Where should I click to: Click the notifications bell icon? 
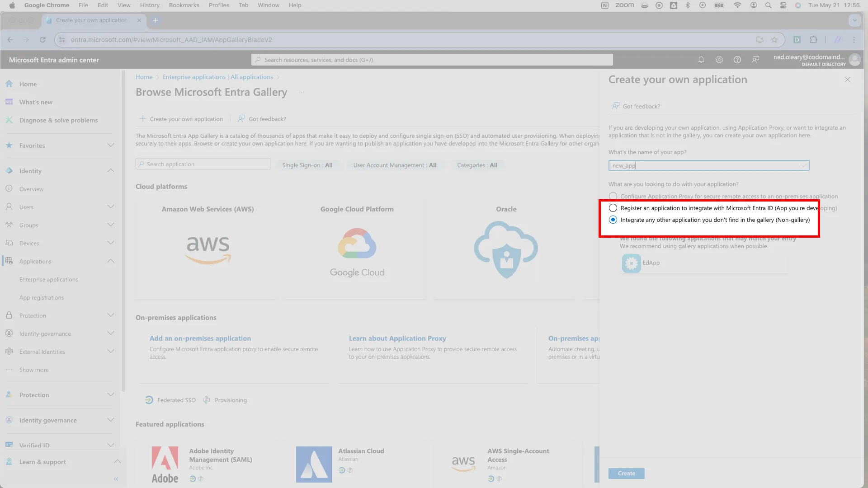[701, 60]
